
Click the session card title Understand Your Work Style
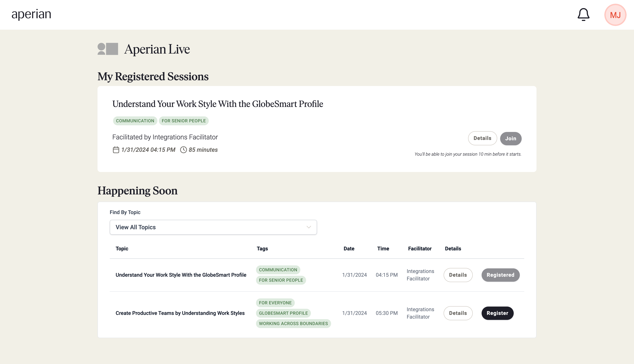[217, 104]
